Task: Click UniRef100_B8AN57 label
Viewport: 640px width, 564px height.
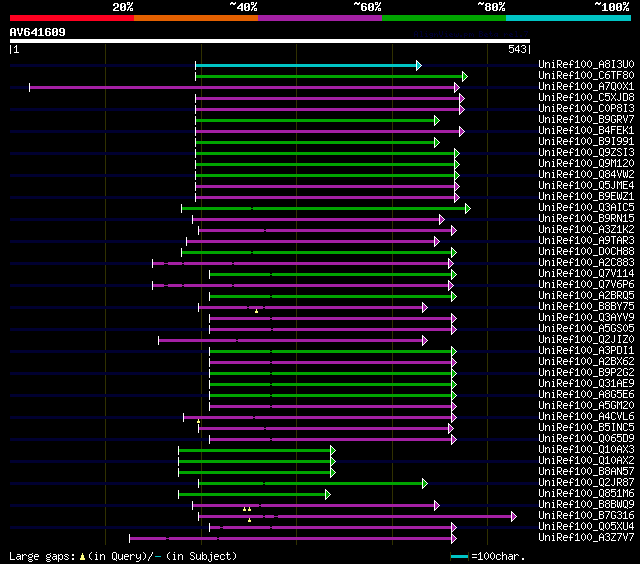Action: [586, 472]
